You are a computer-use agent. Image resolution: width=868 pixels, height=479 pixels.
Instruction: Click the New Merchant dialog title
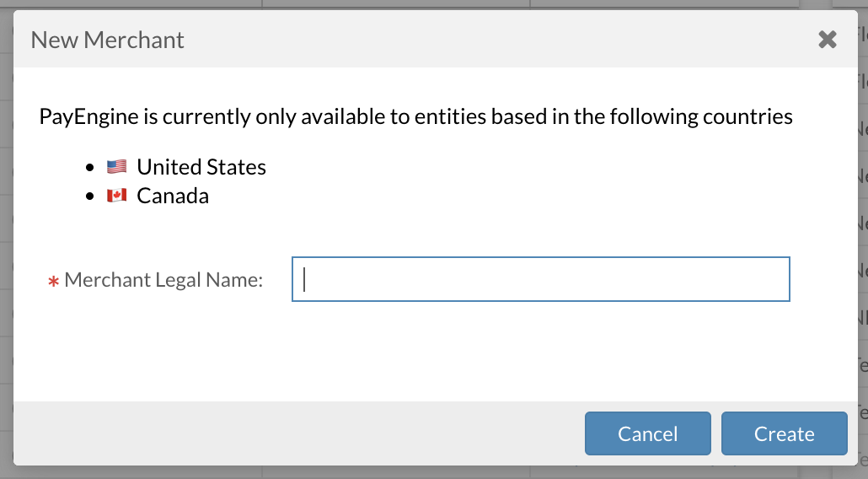pyautogui.click(x=107, y=40)
